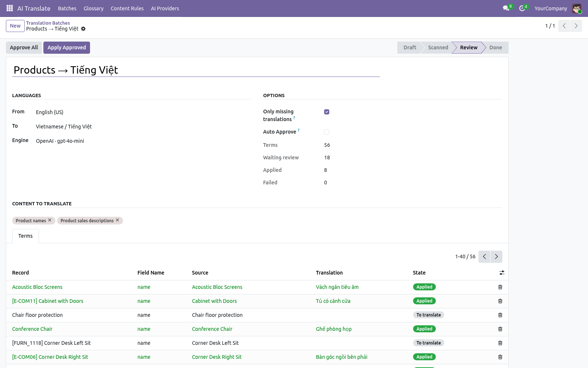
Task: Sort by the Field Name column header
Action: pyautogui.click(x=151, y=273)
